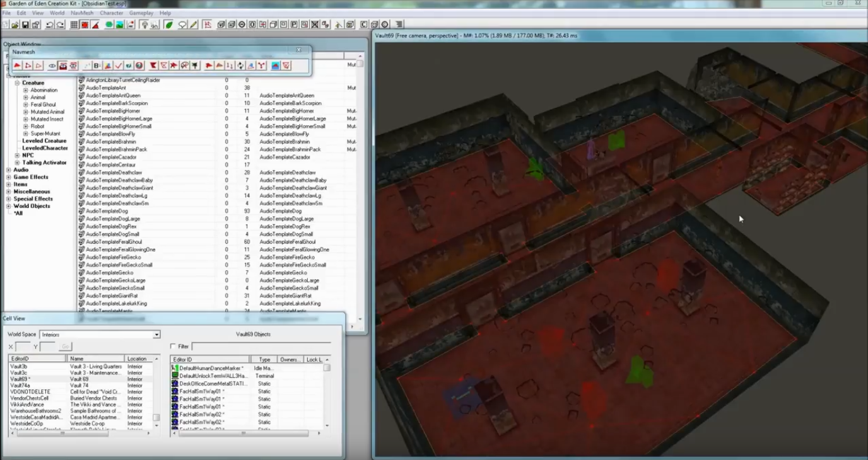Viewport: 868px width, 460px height.
Task: Sort objects by the Owners column header
Action: [x=291, y=359]
